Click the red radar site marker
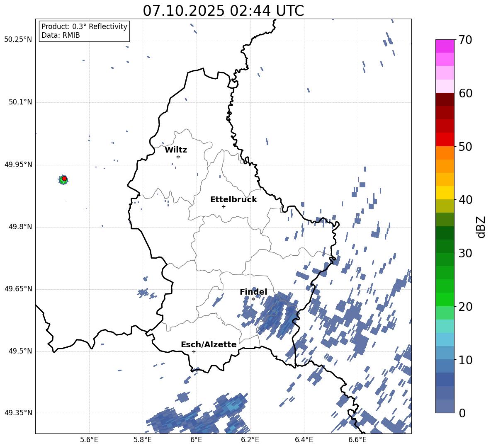The width and height of the screenshot is (491, 448). (x=64, y=179)
